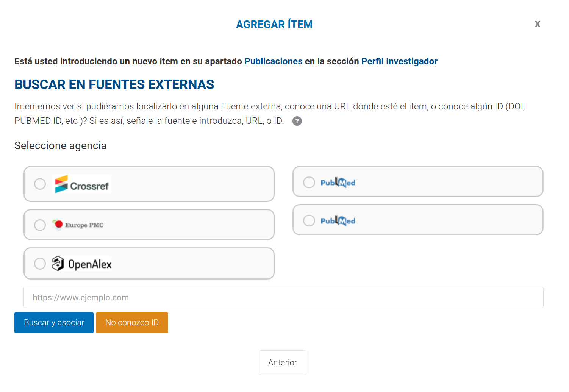Screen dimensions: 569x392
Task: Click the first PubMed logo
Action: [338, 183]
